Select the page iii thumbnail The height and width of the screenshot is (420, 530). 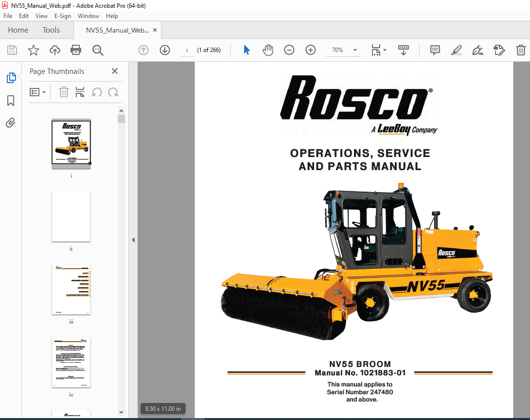pos(71,290)
